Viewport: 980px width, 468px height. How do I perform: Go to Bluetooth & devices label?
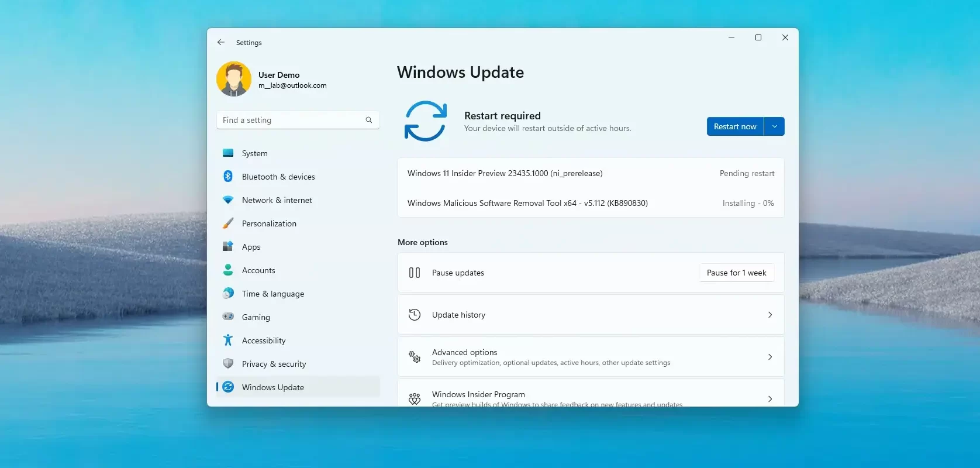278,177
